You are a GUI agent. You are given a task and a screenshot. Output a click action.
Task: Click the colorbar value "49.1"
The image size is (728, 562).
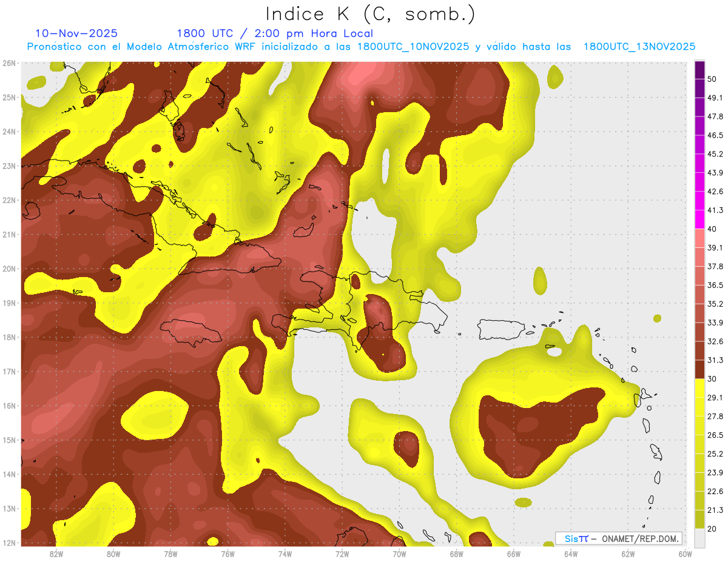[715, 98]
